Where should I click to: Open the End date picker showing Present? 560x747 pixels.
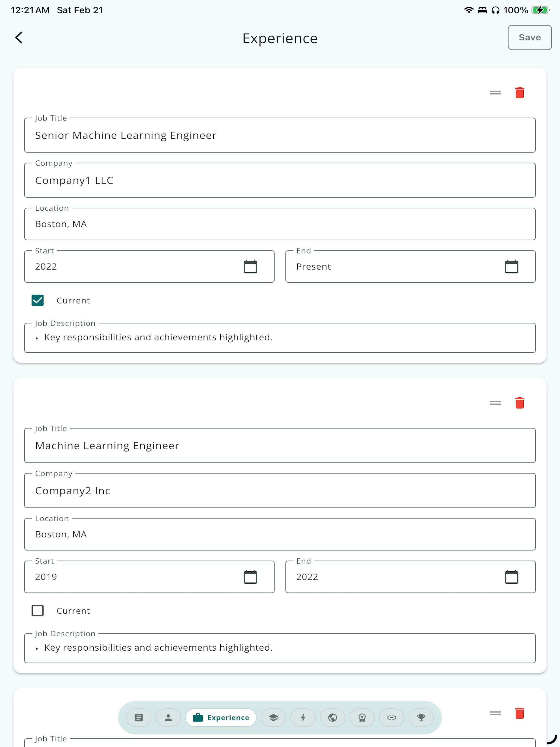512,267
